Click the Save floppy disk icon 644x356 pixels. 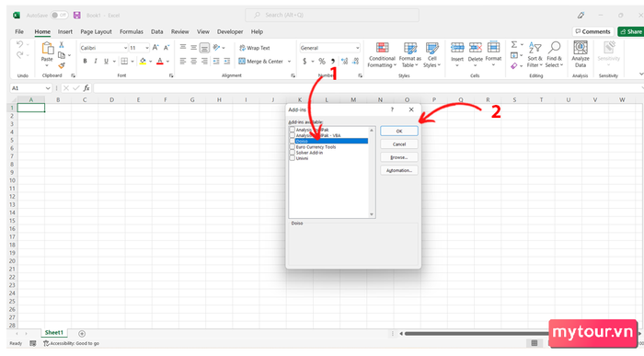[76, 16]
